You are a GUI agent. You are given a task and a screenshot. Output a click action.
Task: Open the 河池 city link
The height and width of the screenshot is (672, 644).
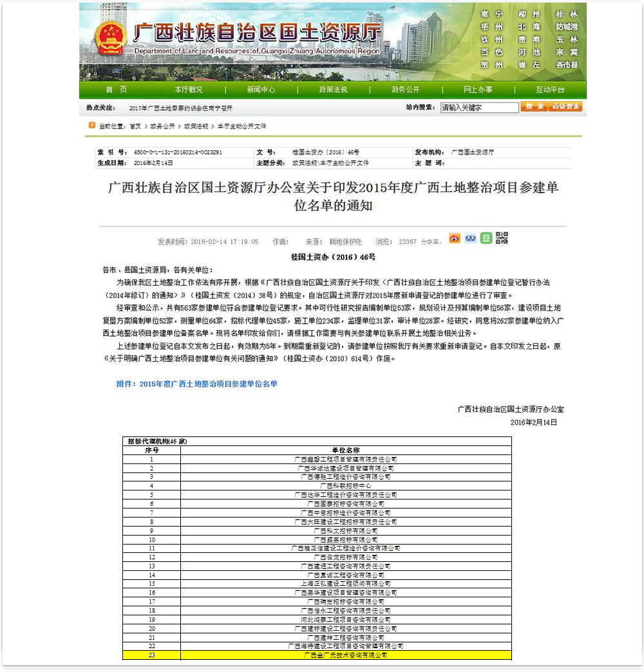(x=529, y=52)
